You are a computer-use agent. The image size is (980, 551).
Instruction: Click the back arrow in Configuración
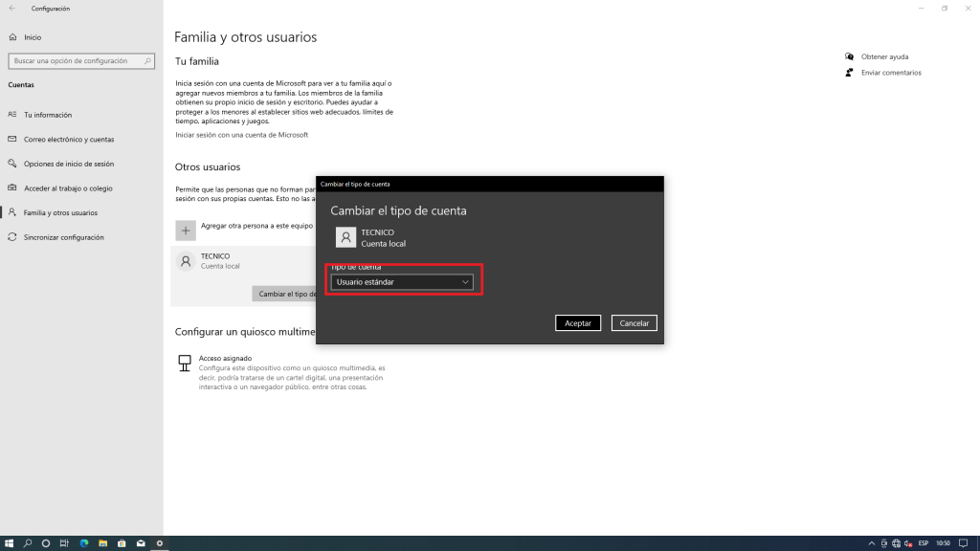pyautogui.click(x=11, y=9)
